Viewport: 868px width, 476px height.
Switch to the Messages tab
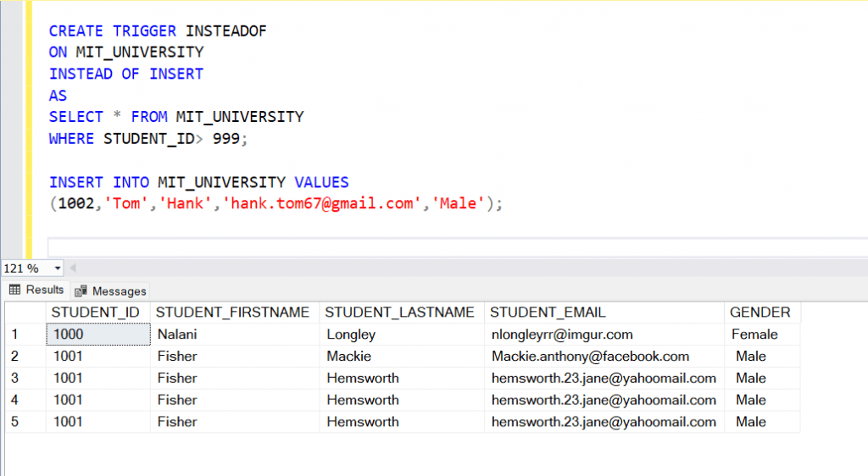111,291
